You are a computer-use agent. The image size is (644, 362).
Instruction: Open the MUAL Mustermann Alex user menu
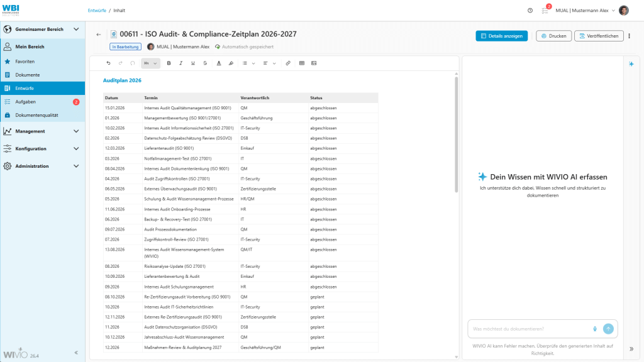(585, 11)
